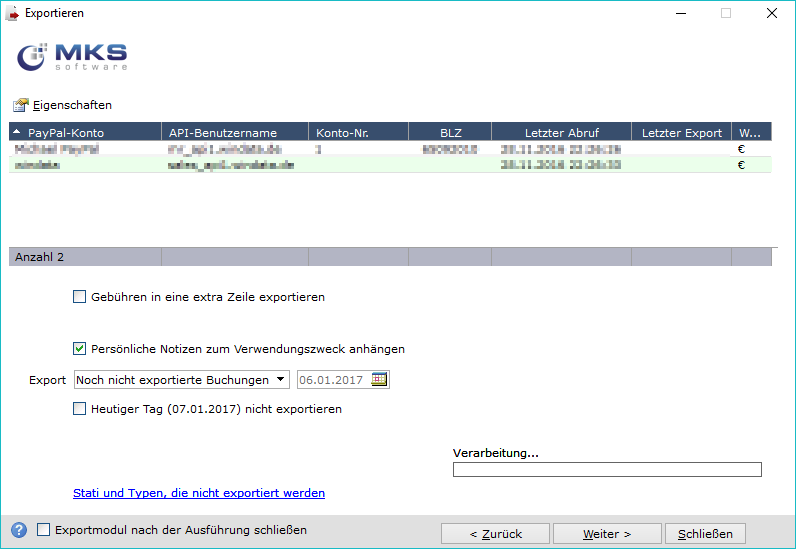The width and height of the screenshot is (796, 549).
Task: Minimize the Exportieren window
Action: point(681,13)
